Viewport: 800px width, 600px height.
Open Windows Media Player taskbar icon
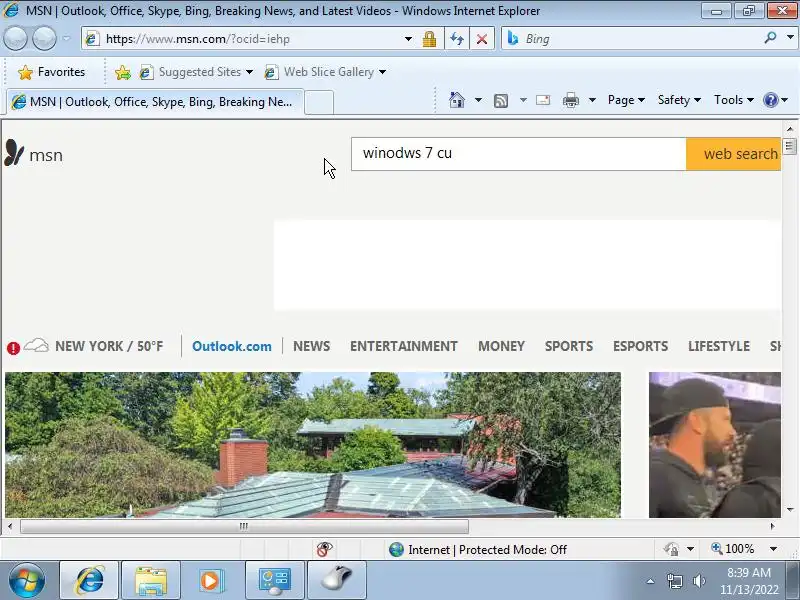pyautogui.click(x=211, y=580)
